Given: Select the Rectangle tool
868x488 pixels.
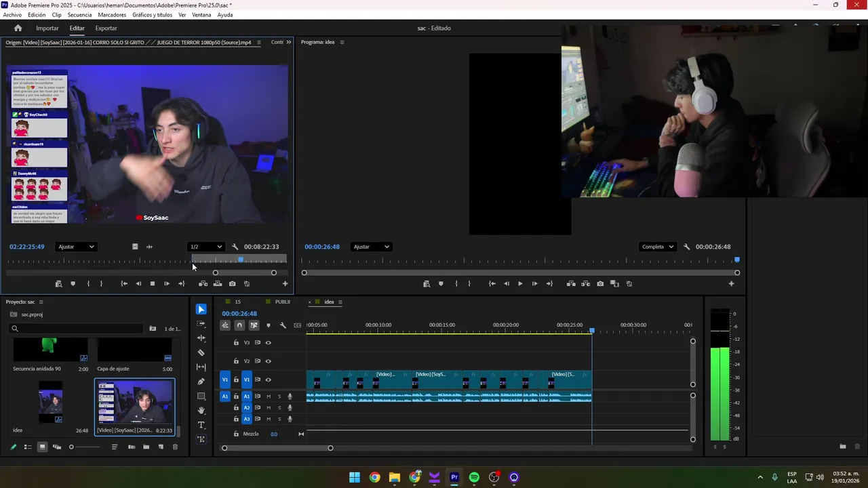Looking at the screenshot, I should pyautogui.click(x=201, y=396).
